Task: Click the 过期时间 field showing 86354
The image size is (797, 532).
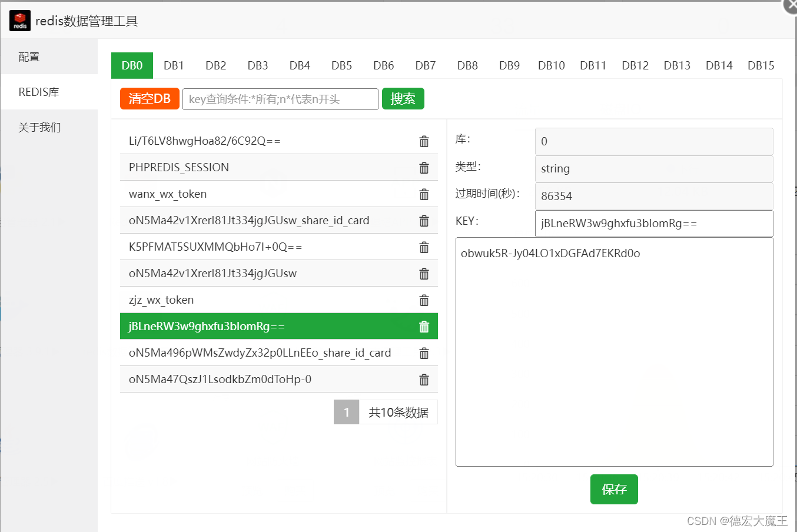Action: point(654,196)
